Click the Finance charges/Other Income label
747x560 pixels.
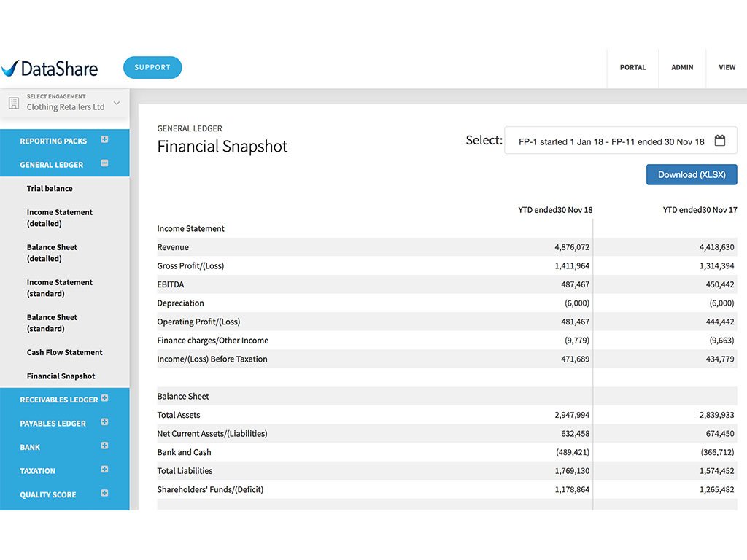[x=213, y=341]
